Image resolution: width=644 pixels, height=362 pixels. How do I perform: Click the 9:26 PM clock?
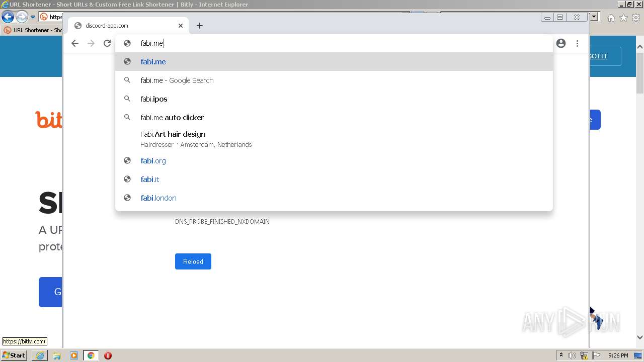[x=618, y=355]
